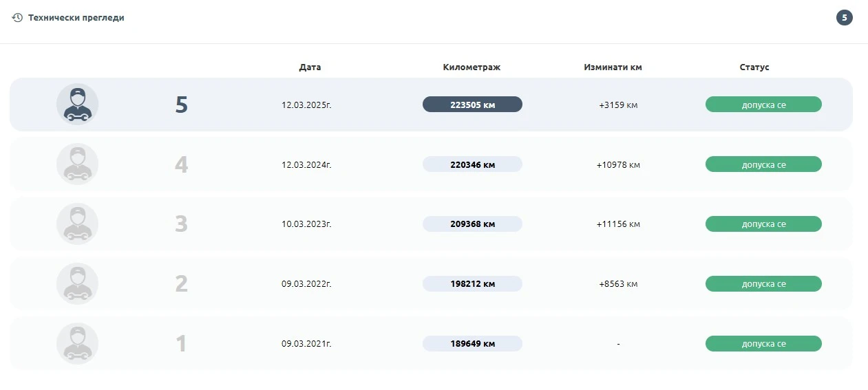Screen dimensions: 868x390
Task: Select the 189649 км mileage pill
Action: pyautogui.click(x=472, y=344)
